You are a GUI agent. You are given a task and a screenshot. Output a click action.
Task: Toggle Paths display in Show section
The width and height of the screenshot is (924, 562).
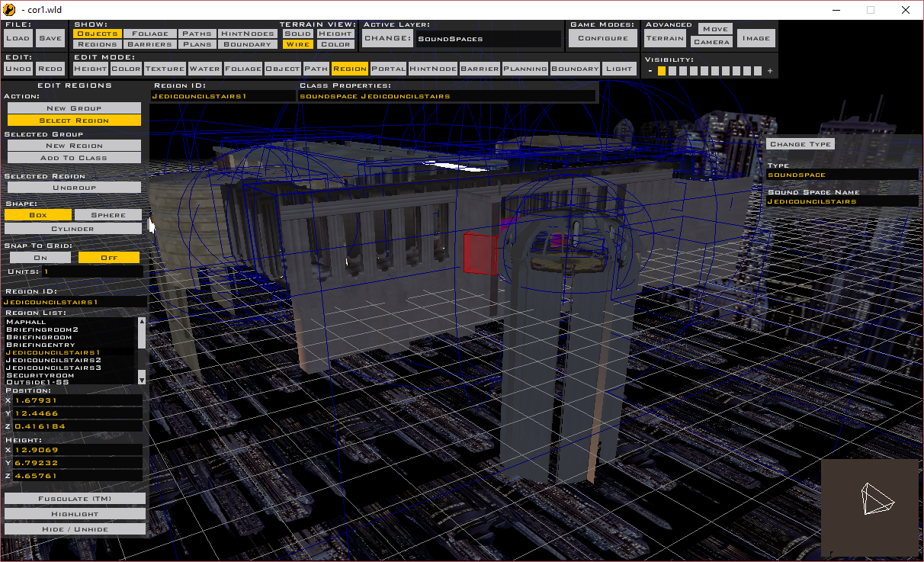(x=197, y=34)
